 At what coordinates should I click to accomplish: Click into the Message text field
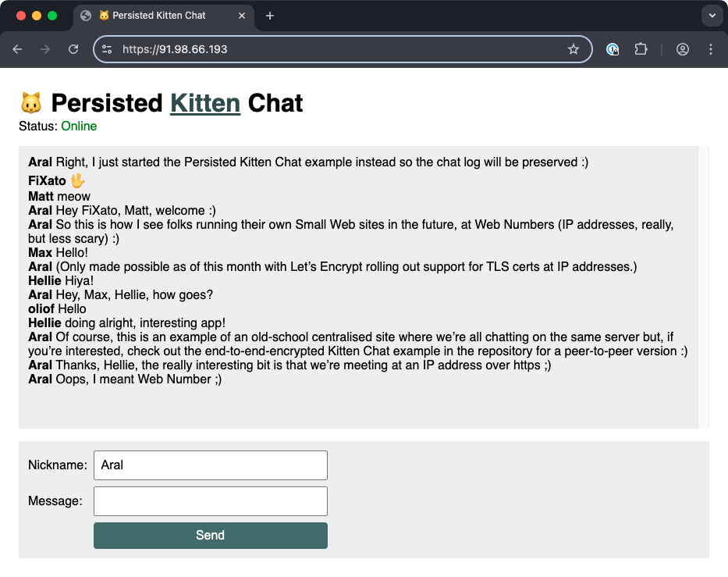pyautogui.click(x=210, y=501)
